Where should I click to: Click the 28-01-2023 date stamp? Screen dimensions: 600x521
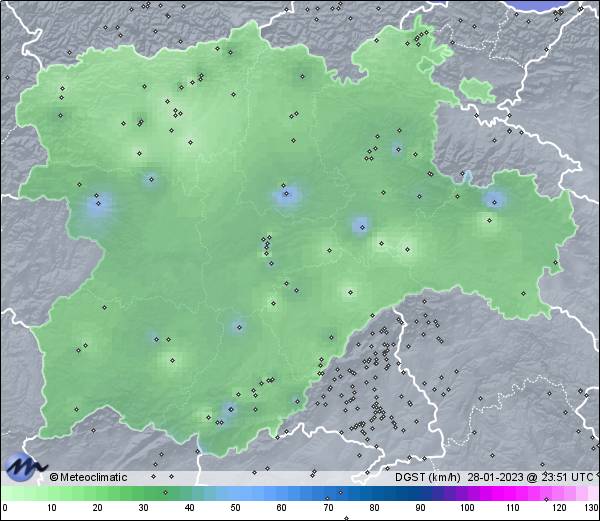click(496, 477)
